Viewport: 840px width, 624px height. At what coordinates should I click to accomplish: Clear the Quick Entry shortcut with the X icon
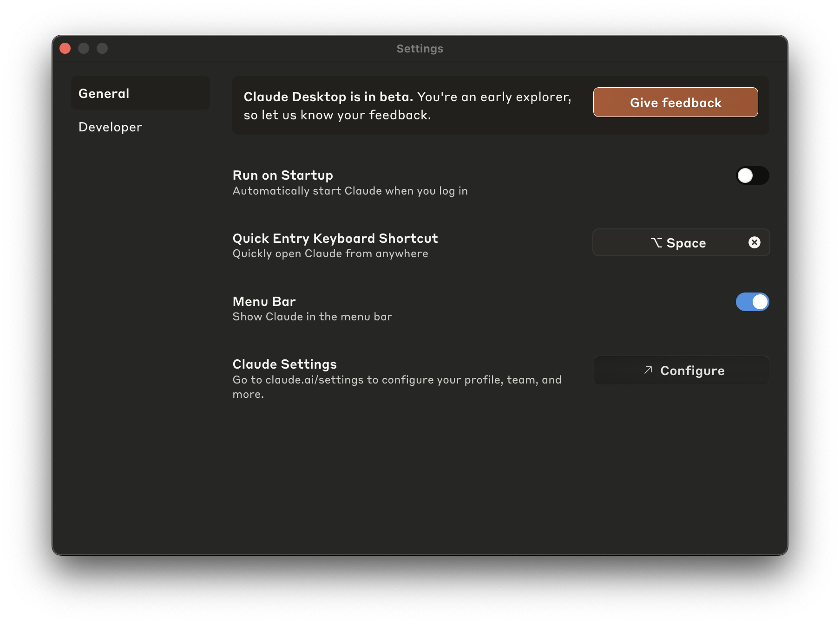click(755, 242)
